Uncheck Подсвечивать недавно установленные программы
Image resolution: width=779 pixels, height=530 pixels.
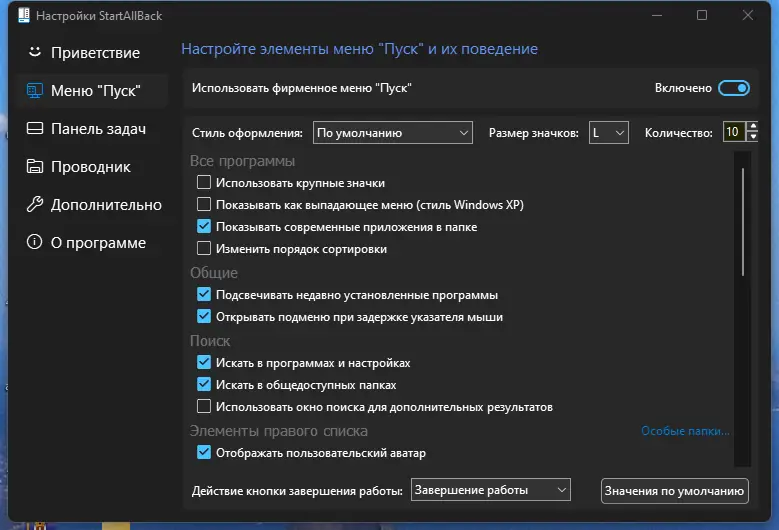coord(204,295)
